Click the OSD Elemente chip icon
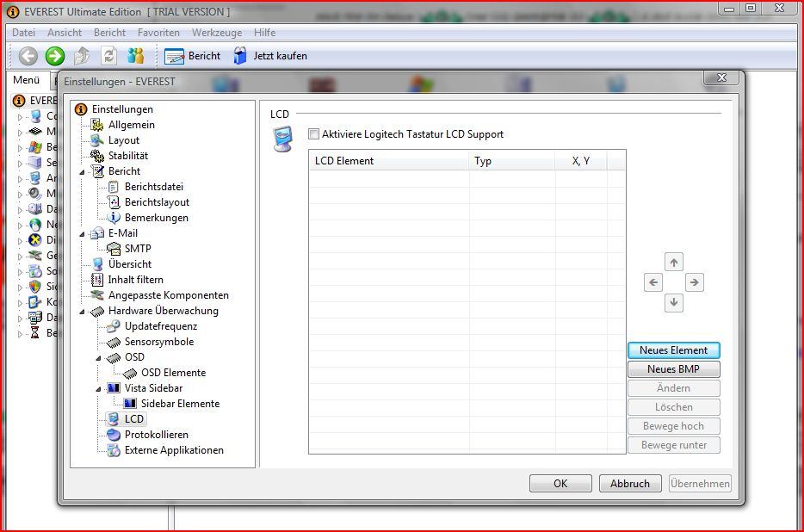 (x=130, y=373)
